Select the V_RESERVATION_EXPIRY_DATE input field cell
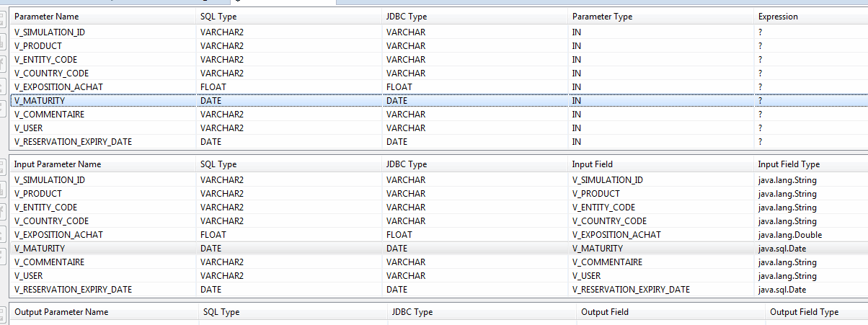The height and width of the screenshot is (325, 868). pyautogui.click(x=631, y=290)
